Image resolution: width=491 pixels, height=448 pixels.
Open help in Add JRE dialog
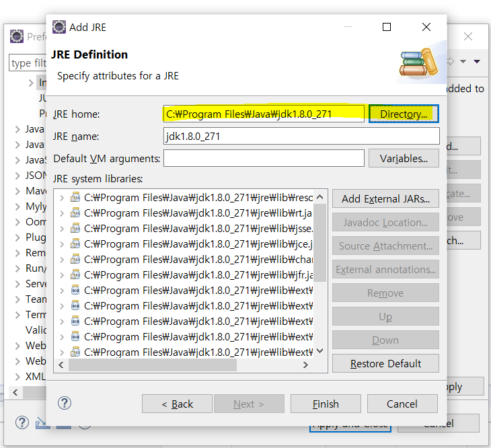click(65, 403)
